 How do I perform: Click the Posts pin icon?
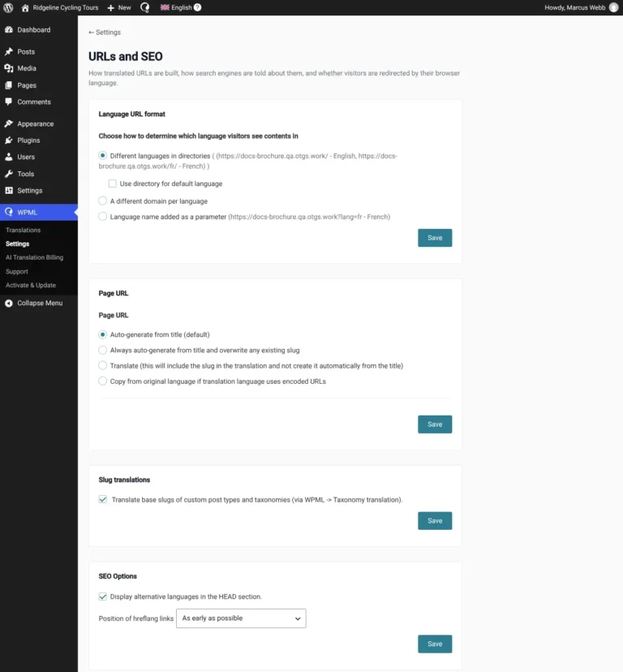pos(9,51)
